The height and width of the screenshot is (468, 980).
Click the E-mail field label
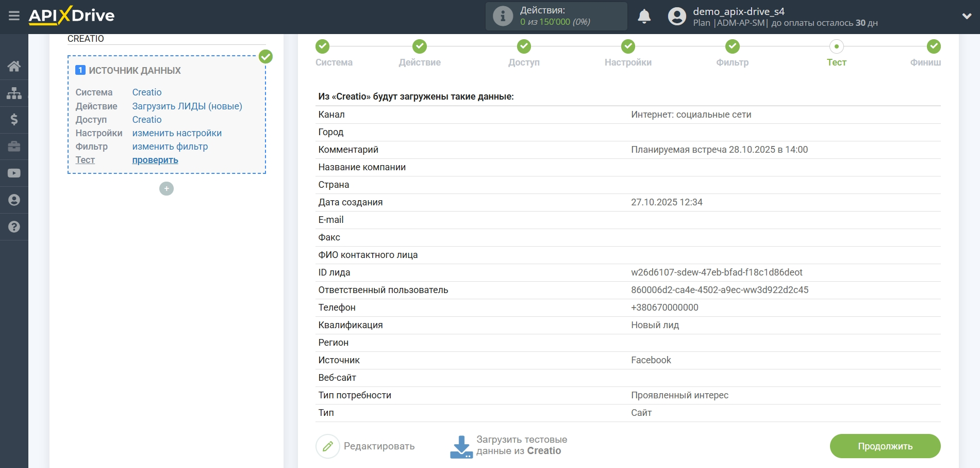tap(331, 220)
